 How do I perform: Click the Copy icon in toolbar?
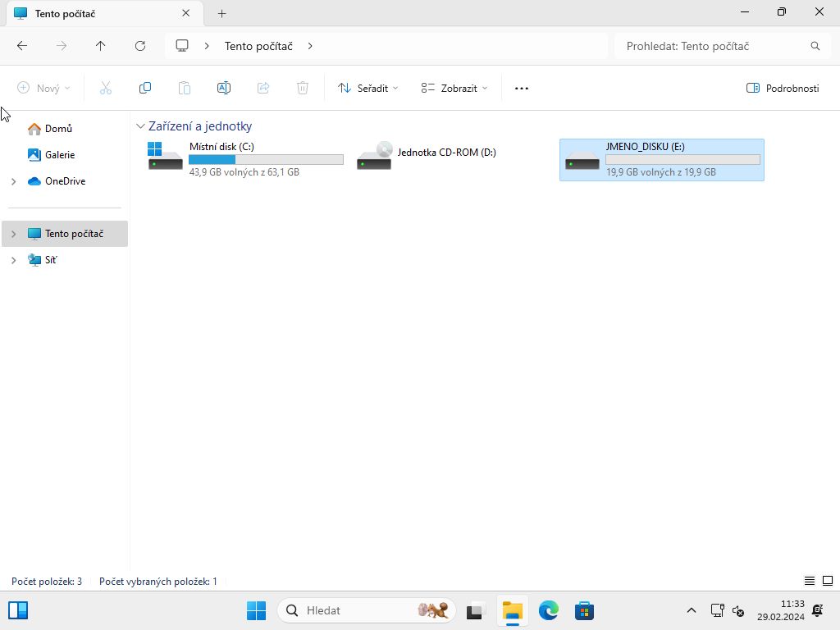point(145,88)
